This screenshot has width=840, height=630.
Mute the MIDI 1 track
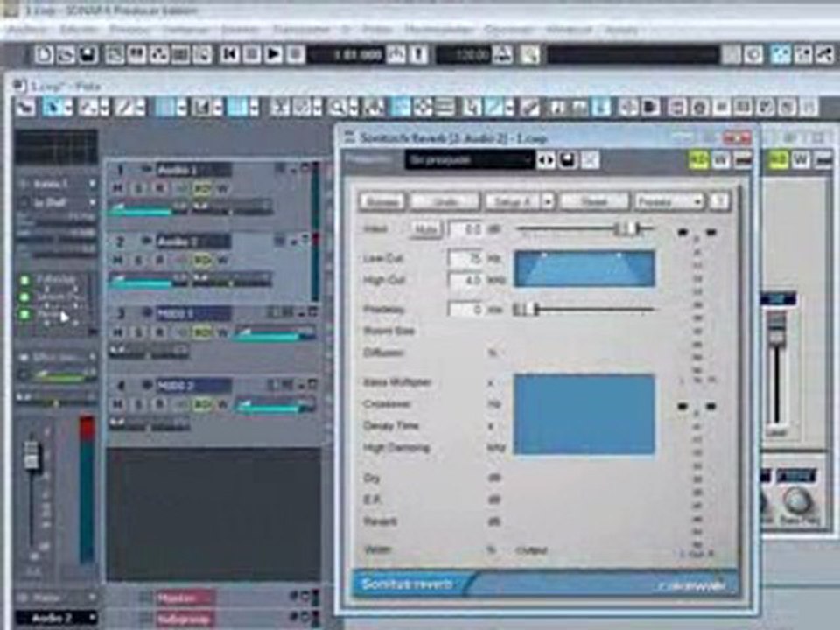click(x=118, y=332)
